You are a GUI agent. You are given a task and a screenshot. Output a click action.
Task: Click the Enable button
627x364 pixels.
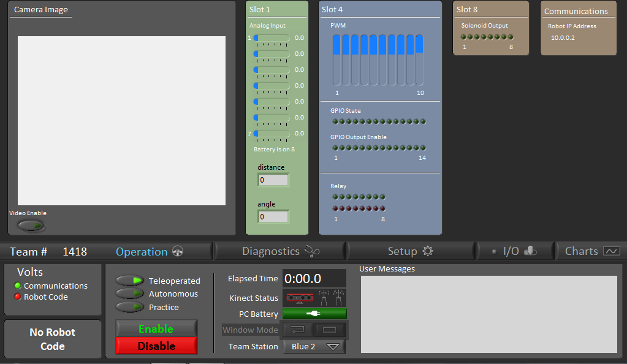tap(156, 328)
